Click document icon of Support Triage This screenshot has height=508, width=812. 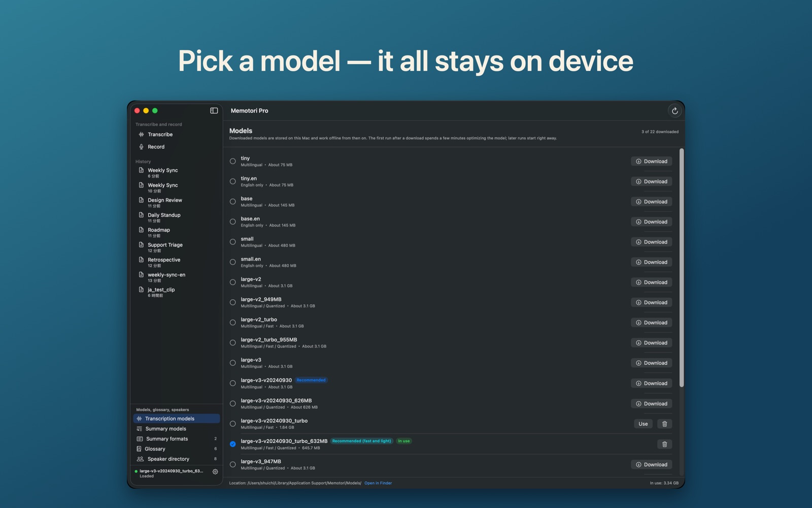[141, 245]
